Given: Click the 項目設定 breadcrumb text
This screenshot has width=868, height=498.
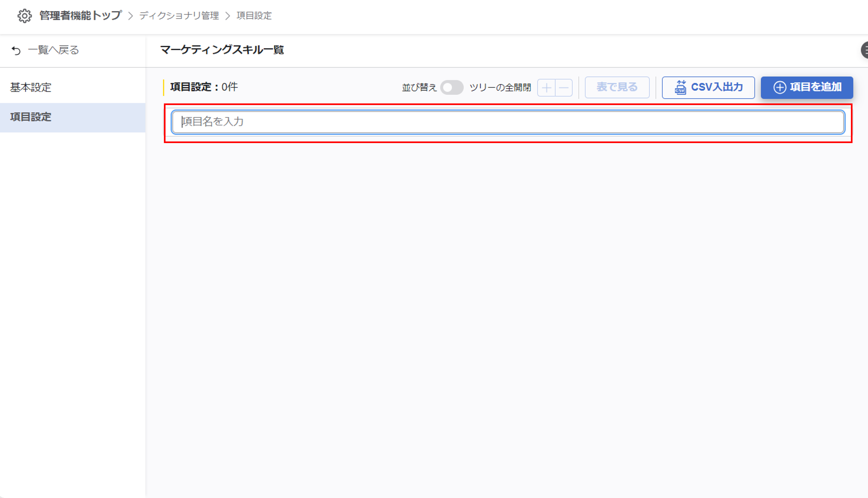Looking at the screenshot, I should (254, 16).
